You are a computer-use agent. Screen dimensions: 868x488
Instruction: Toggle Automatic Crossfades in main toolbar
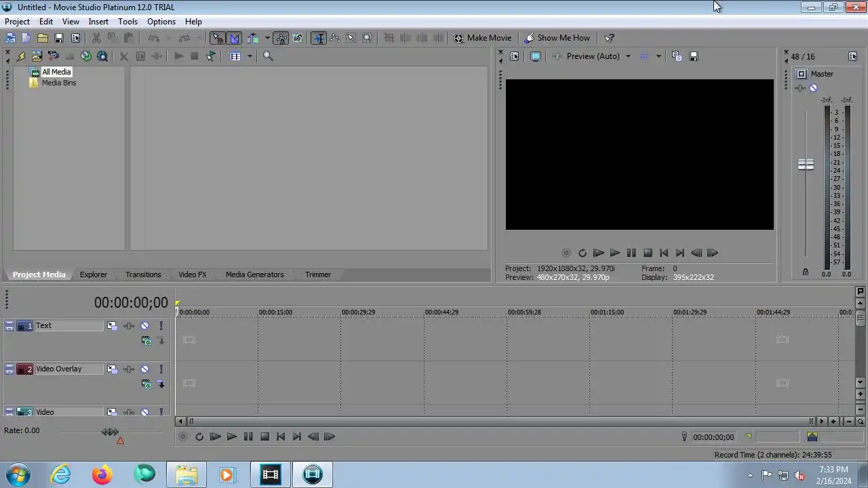coord(234,38)
